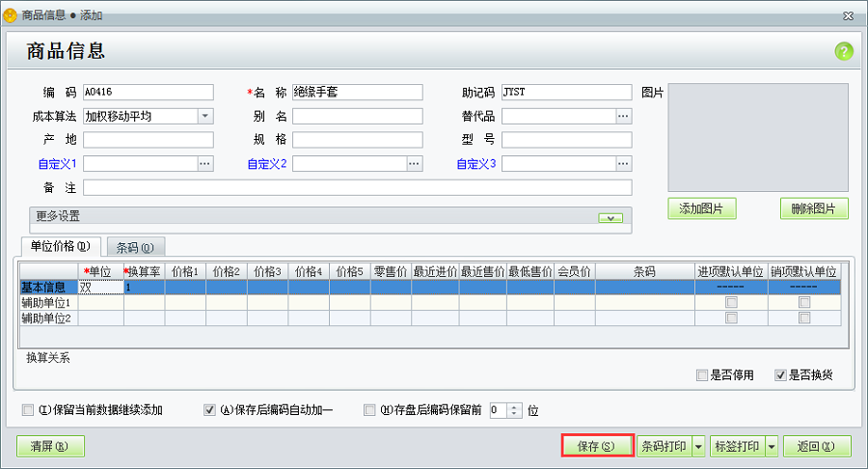Open dropdown arrow next to 标签打印
This screenshot has height=469, width=868.
tap(772, 446)
